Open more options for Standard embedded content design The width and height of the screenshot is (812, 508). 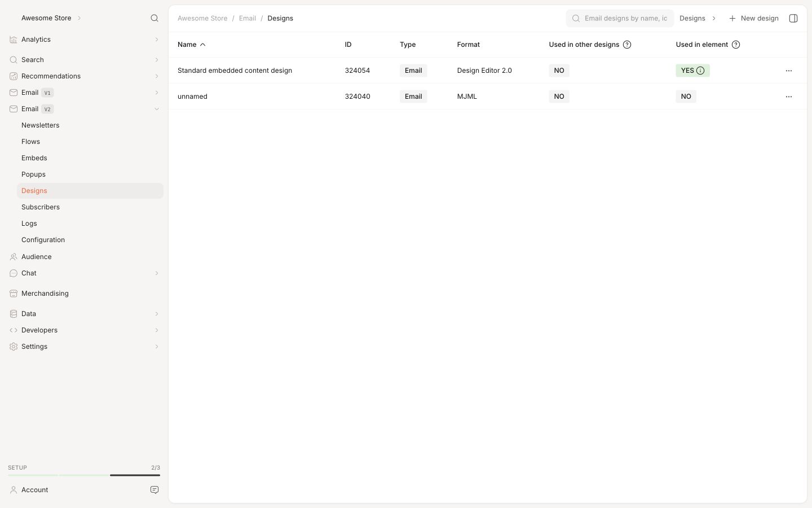(789, 71)
